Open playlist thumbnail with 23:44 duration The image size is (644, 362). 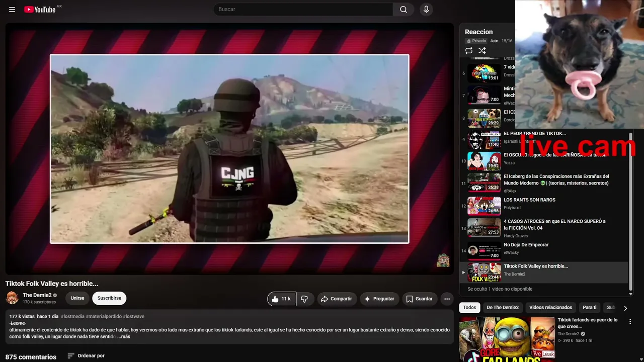coord(484,272)
